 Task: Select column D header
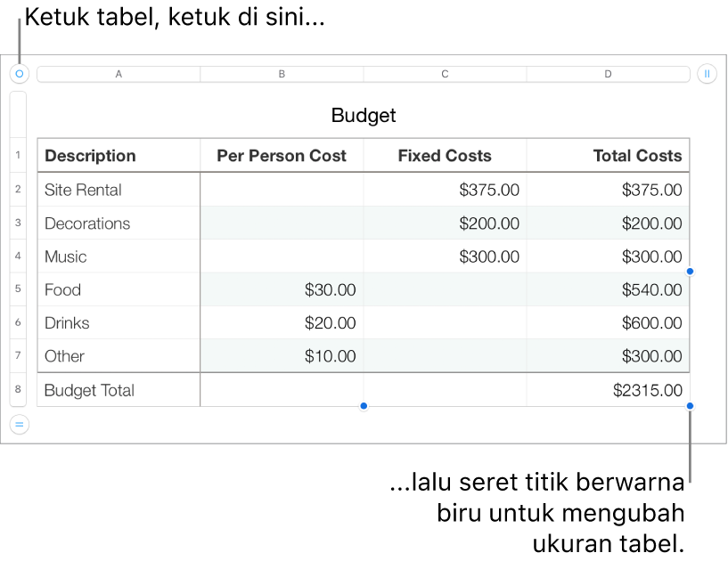608,74
